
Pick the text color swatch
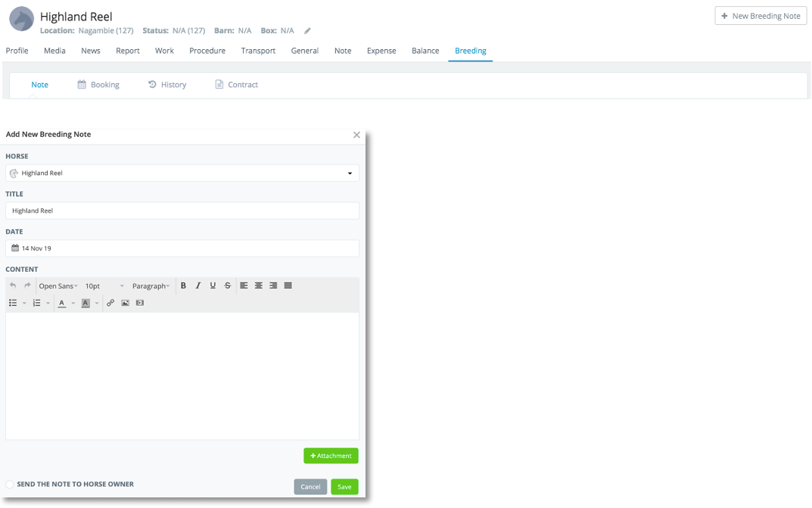(62, 303)
